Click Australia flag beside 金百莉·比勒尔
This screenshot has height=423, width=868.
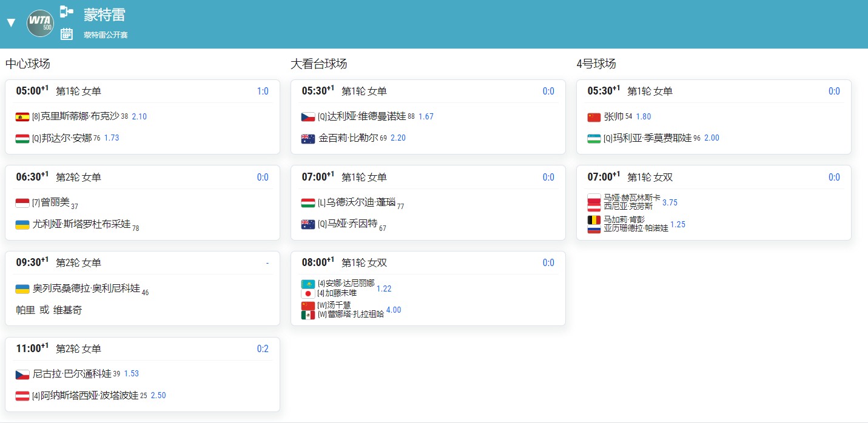tap(308, 138)
